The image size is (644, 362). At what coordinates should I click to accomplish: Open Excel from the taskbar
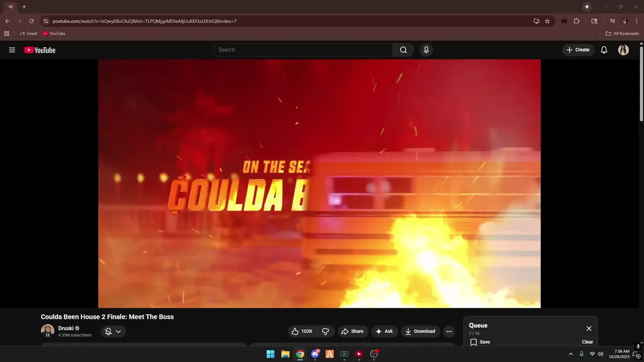(x=344, y=354)
